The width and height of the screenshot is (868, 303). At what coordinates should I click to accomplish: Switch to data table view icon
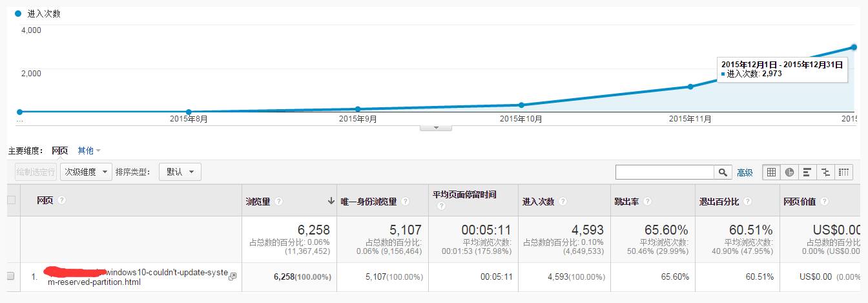tap(771, 172)
